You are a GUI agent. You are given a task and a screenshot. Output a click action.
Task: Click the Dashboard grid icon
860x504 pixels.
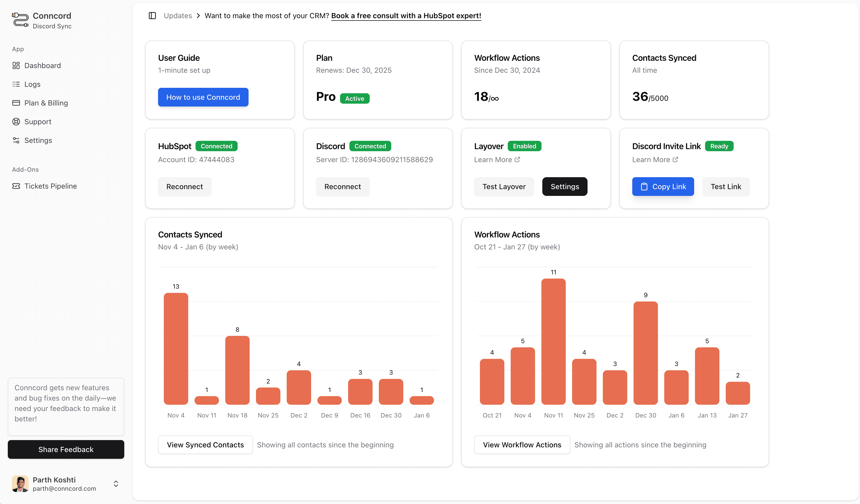click(x=16, y=65)
